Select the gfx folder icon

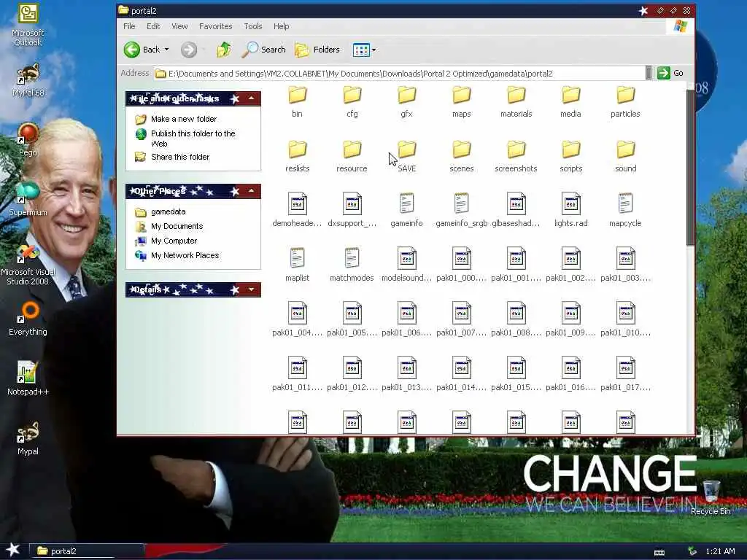click(x=407, y=95)
